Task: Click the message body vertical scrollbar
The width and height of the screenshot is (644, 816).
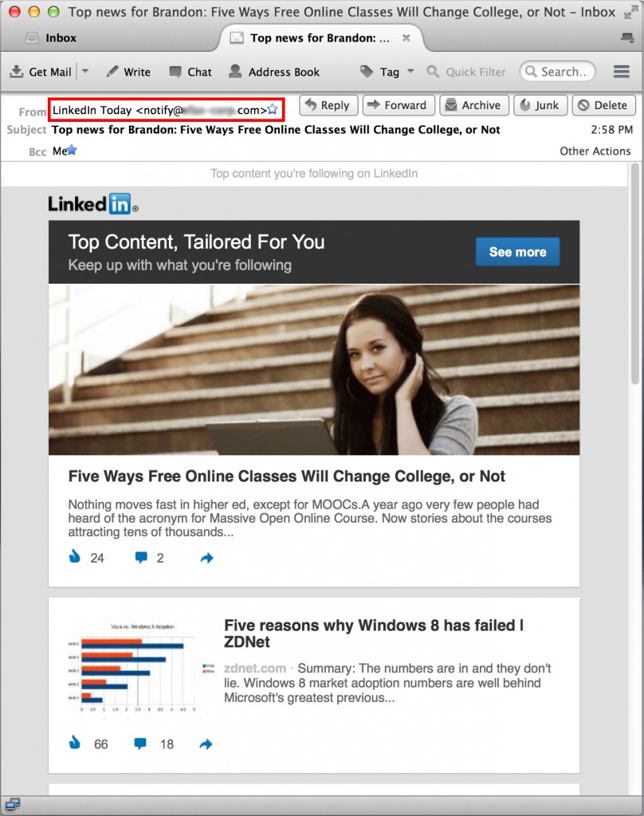Action: (634, 275)
